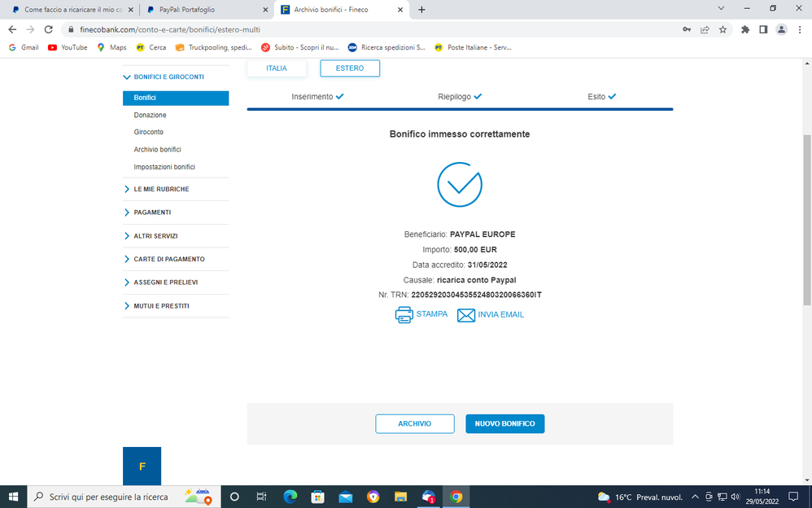Open the Ricerca spedizioni bookmark
This screenshot has height=508, width=812.
(386, 47)
